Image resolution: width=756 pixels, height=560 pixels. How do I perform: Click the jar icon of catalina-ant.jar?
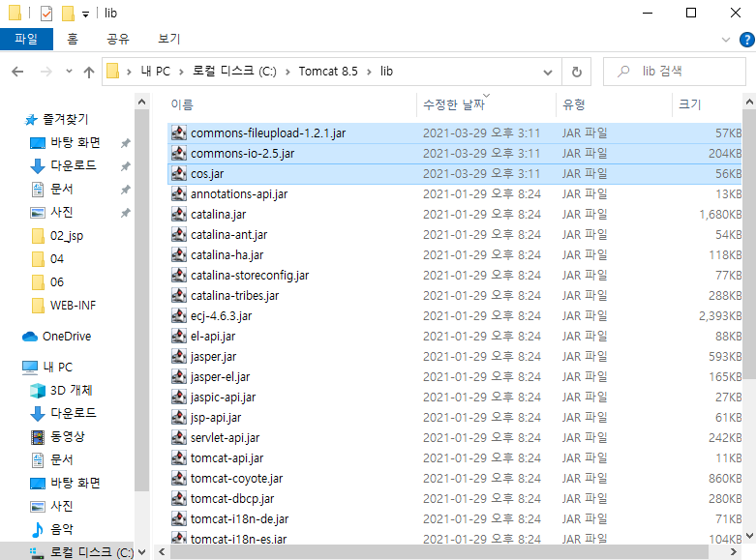(179, 235)
